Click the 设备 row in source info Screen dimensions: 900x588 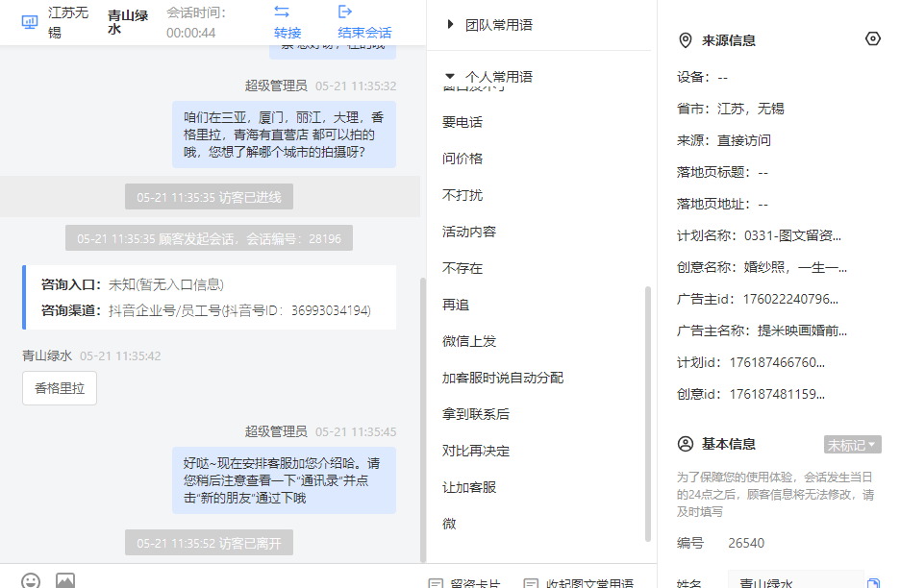pos(702,77)
